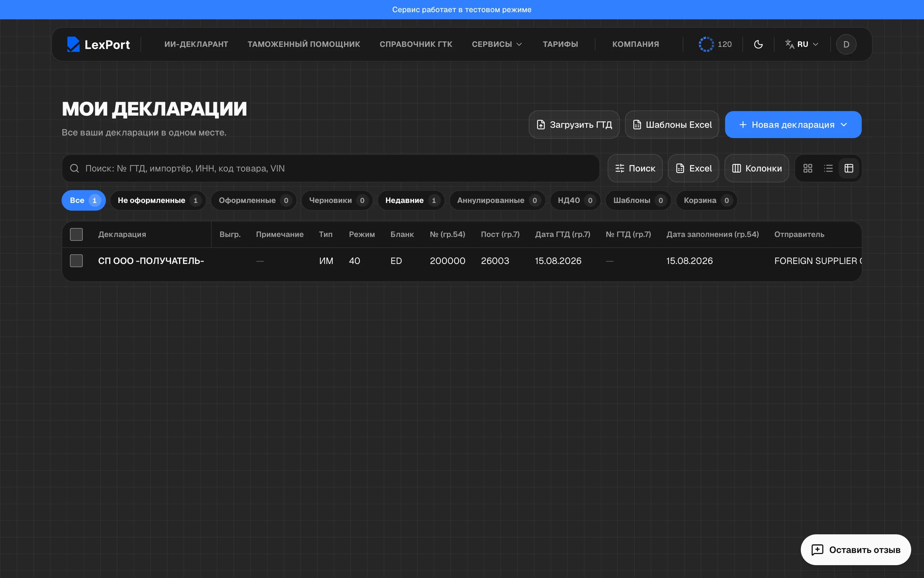The width and height of the screenshot is (924, 578).
Task: Select the Аннулированные tab
Action: coord(498,200)
